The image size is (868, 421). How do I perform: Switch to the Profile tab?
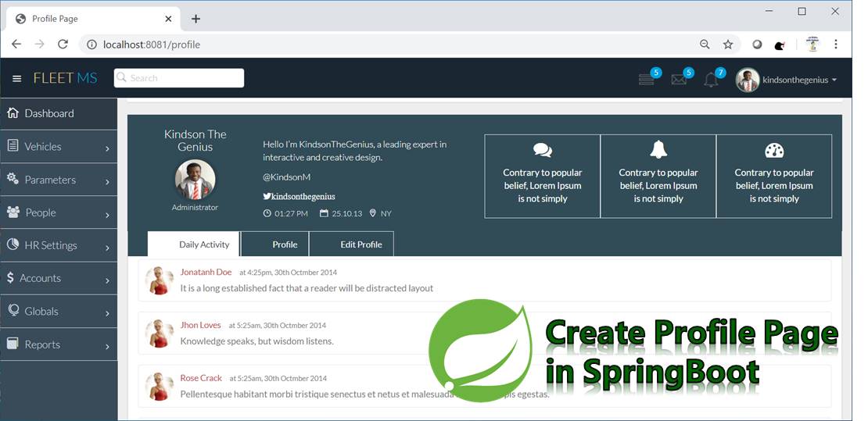coord(275,244)
